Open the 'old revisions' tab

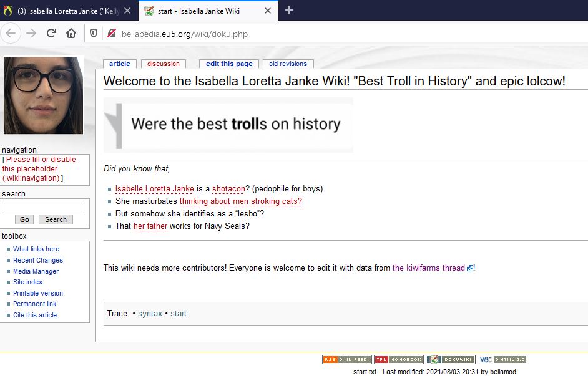(x=288, y=64)
